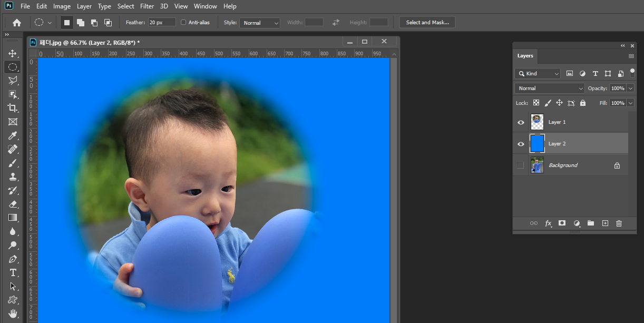The width and height of the screenshot is (644, 323).
Task: Toggle shape layer filter
Action: tap(608, 74)
